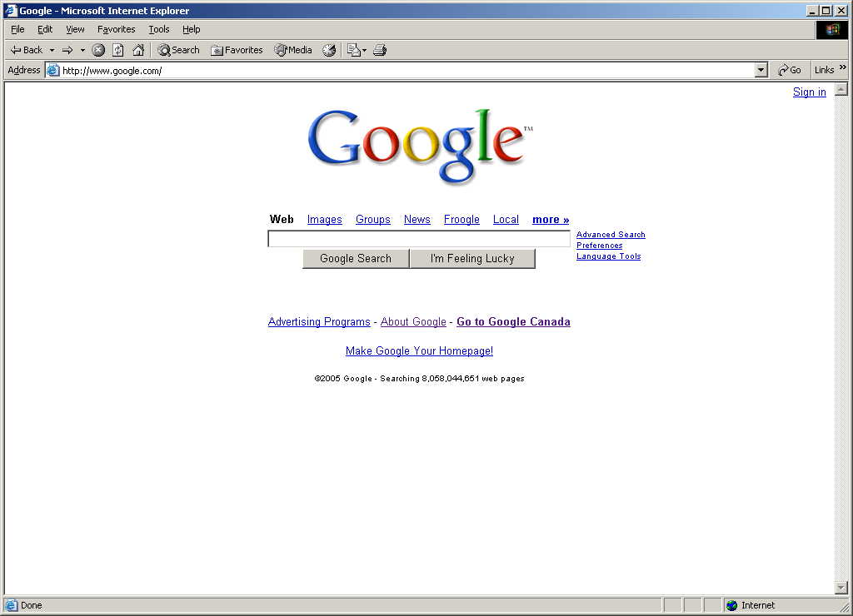Expand the Back button history dropdown arrow

point(52,50)
